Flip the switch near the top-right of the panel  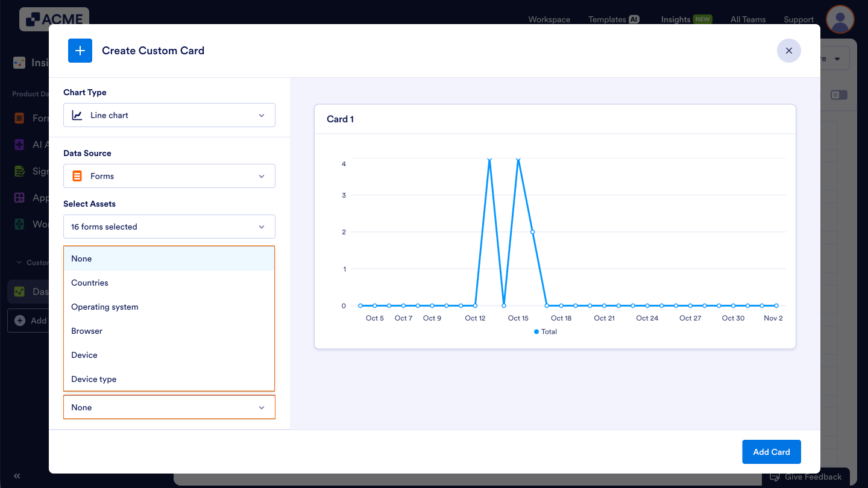point(839,95)
